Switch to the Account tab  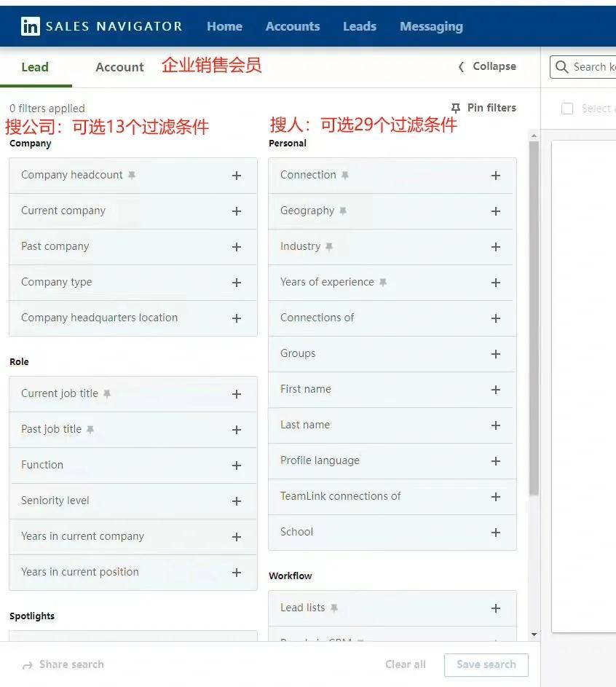click(119, 67)
